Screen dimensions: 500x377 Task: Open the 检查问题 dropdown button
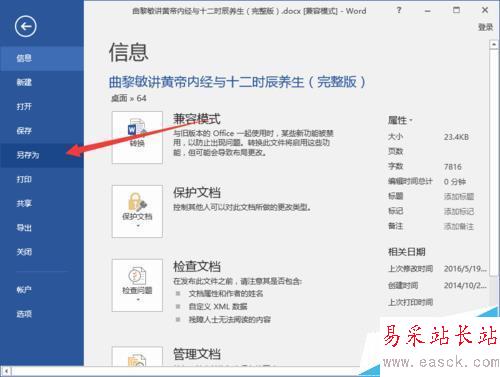137,285
